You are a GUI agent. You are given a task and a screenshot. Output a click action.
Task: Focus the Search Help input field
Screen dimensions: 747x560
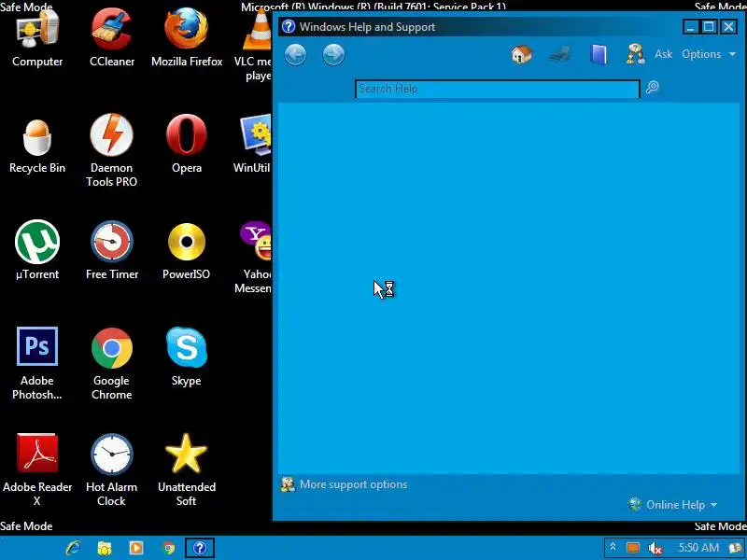click(497, 89)
